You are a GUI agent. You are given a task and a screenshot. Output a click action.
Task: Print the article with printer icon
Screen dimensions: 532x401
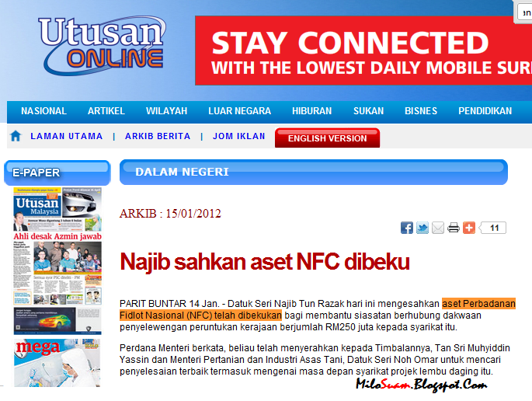coord(454,228)
